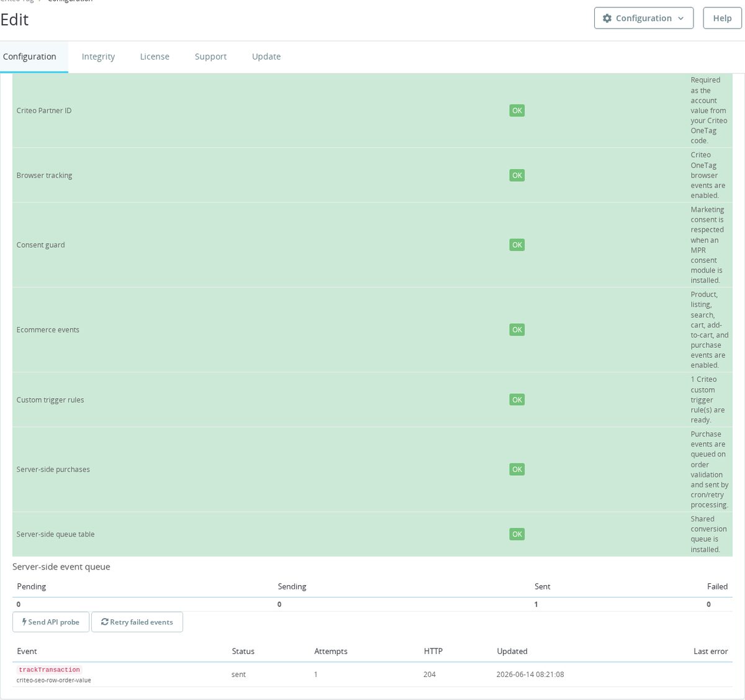Click the 1 Criteo custom trigger rule(s) description
Image resolution: width=745 pixels, height=700 pixels.
pos(708,400)
